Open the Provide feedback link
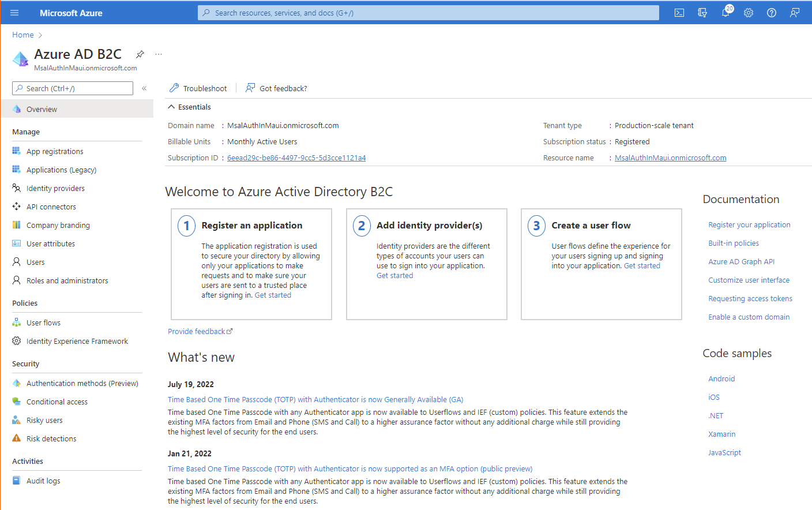The width and height of the screenshot is (812, 510). point(200,331)
